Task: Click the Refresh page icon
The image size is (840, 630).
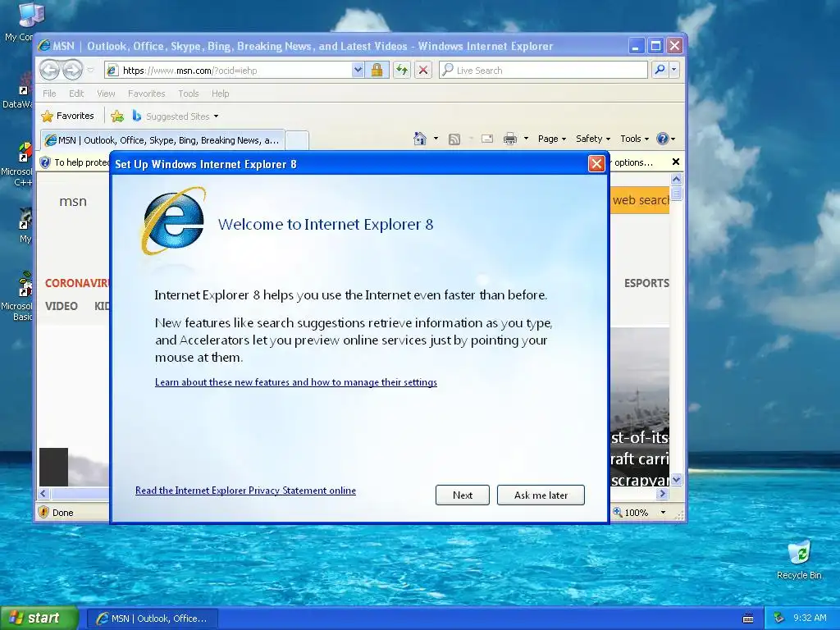Action: (x=402, y=71)
